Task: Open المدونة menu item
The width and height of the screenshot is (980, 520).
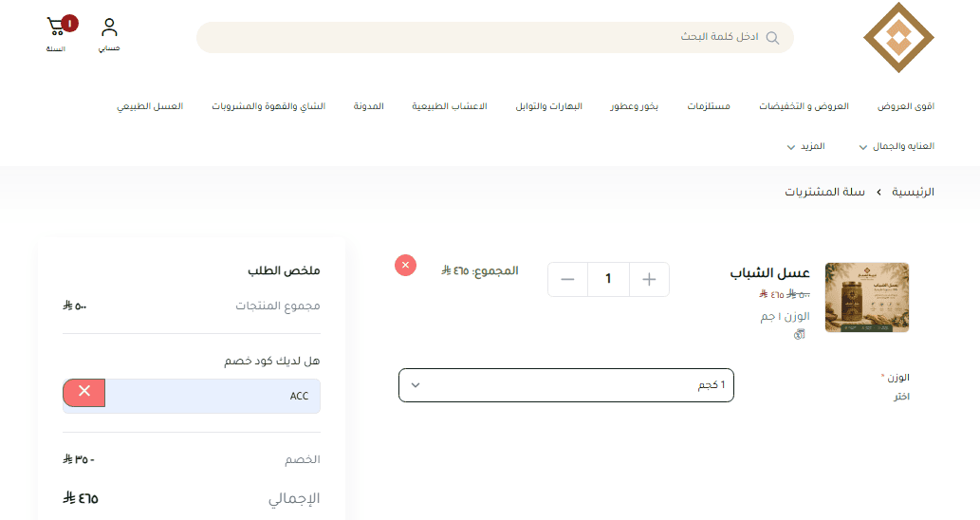Action: click(369, 106)
